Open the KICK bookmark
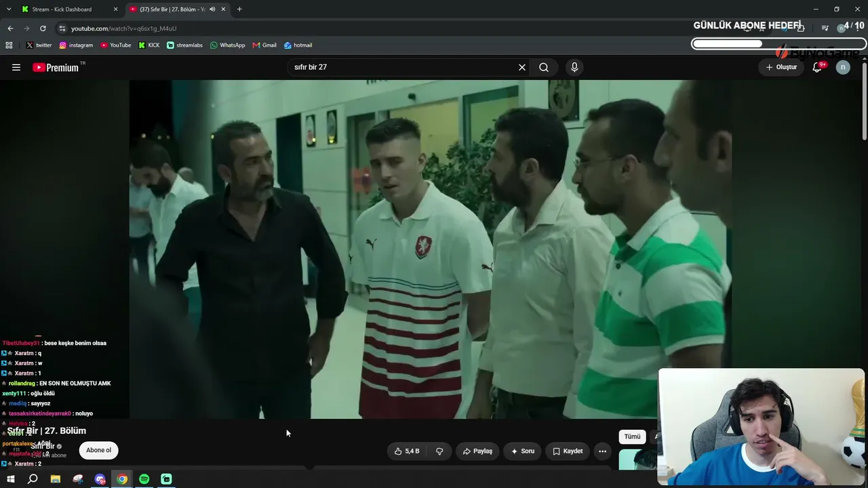 point(149,45)
